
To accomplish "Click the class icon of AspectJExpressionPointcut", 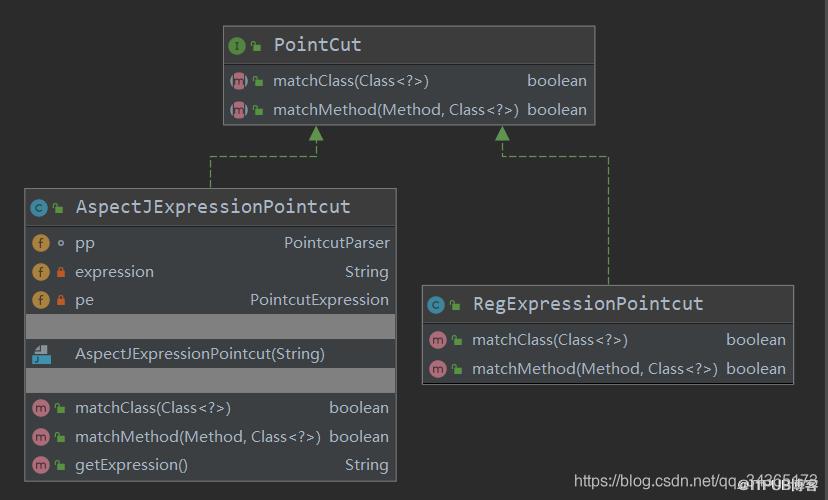I will pyautogui.click(x=39, y=208).
